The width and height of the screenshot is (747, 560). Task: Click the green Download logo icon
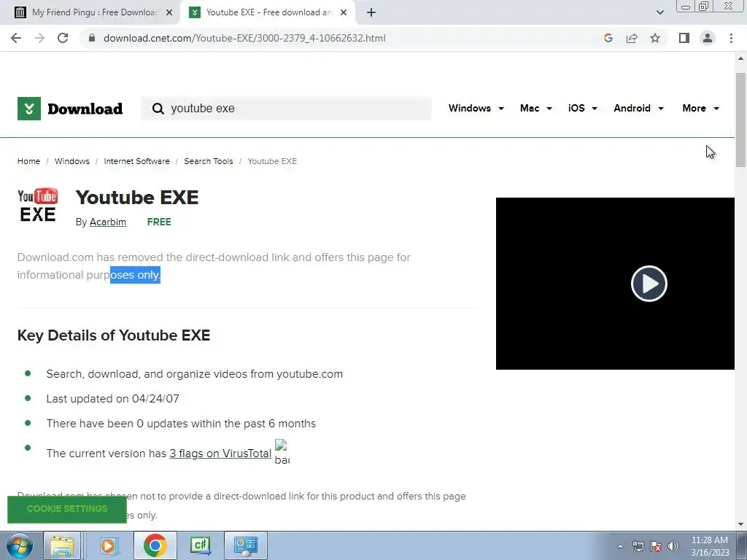(29, 109)
